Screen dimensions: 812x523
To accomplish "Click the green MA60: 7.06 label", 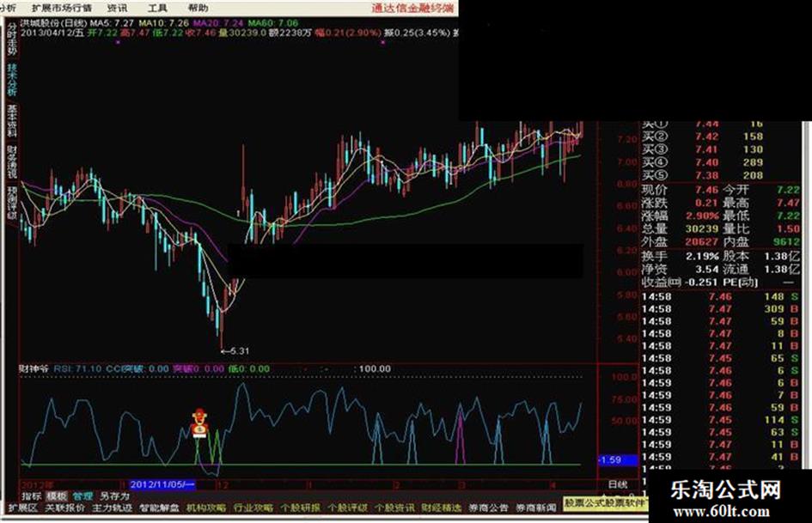I will (273, 23).
